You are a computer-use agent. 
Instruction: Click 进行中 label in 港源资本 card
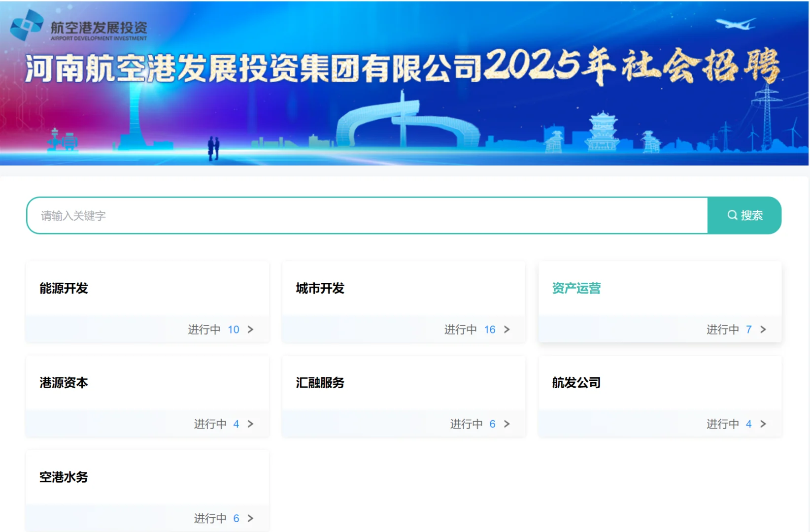210,424
